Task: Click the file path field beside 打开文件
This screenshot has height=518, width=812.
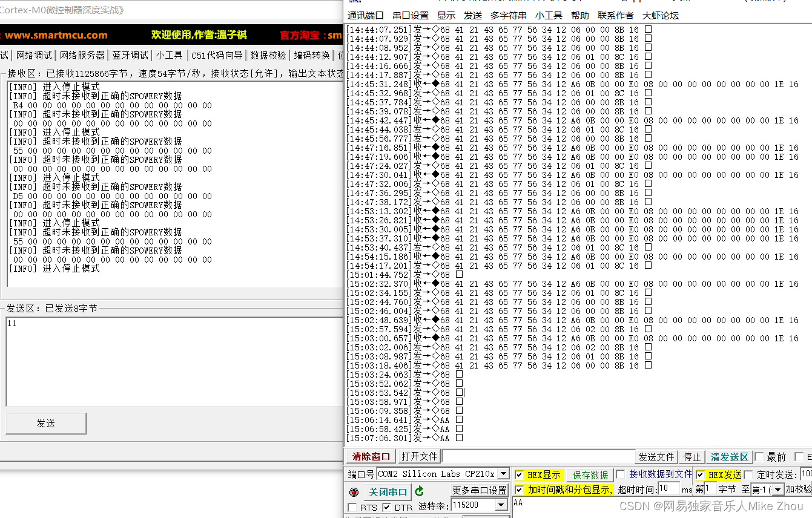Action: click(538, 456)
